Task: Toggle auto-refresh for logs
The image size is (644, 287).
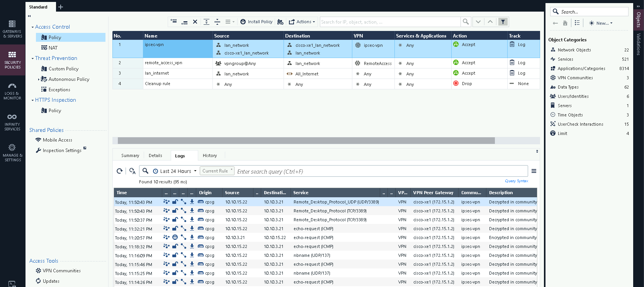Action: click(133, 171)
